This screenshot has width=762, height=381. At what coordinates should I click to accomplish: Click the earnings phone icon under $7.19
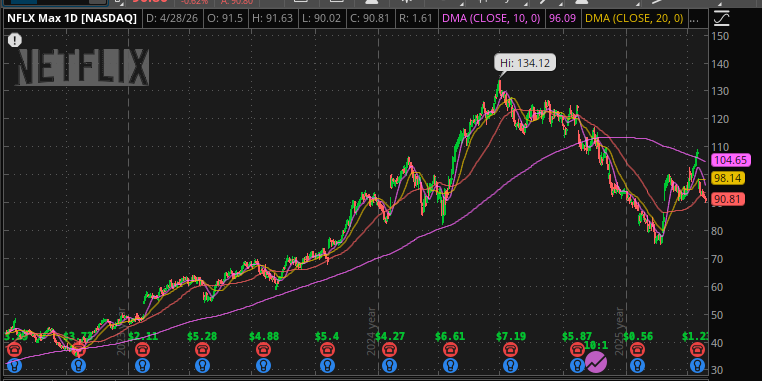(x=510, y=349)
